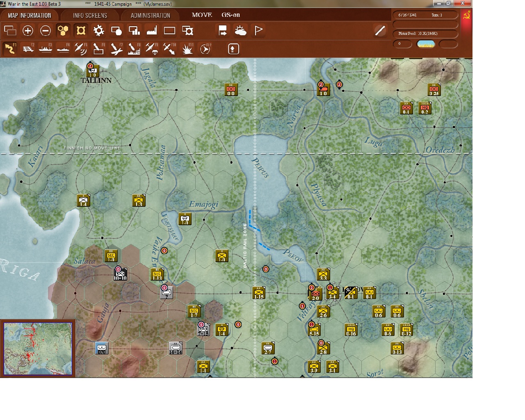Select the HQ counter labeled 0-12
The height and width of the screenshot is (420, 525).
coord(406,330)
